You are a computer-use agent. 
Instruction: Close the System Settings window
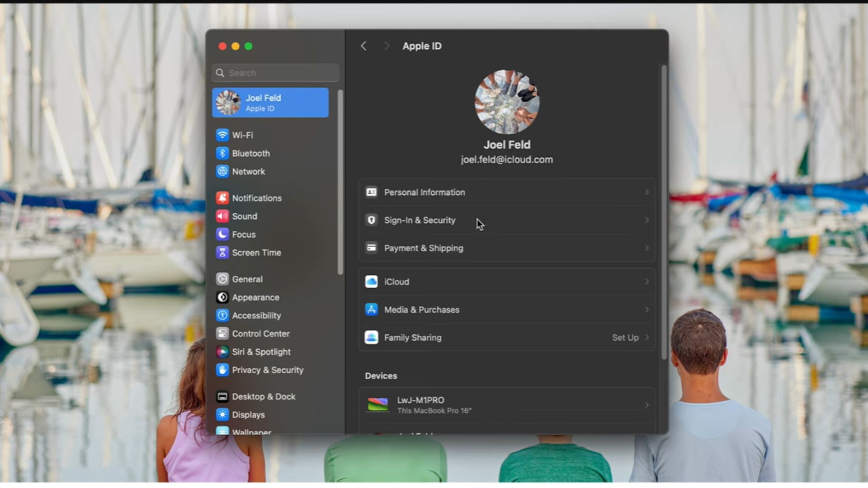[x=222, y=46]
